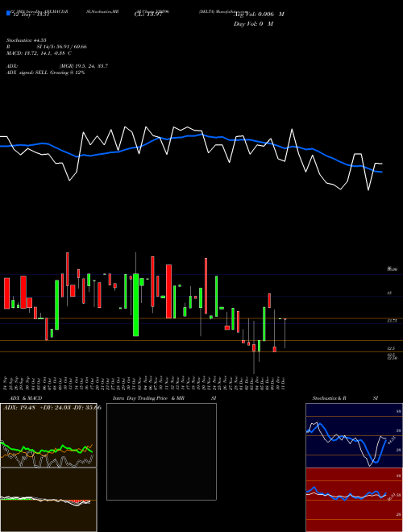
Task: Click the ADX (MGR) 19.5, 24, 35.7 line
Action: (57, 66)
